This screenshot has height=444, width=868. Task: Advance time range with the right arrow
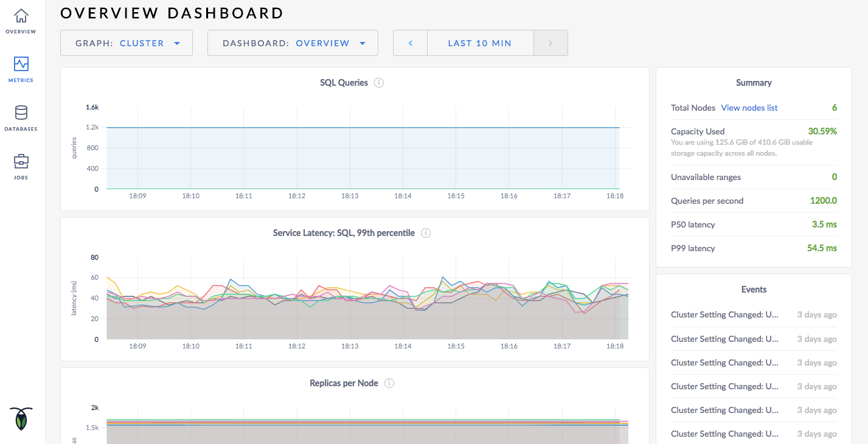pyautogui.click(x=550, y=43)
